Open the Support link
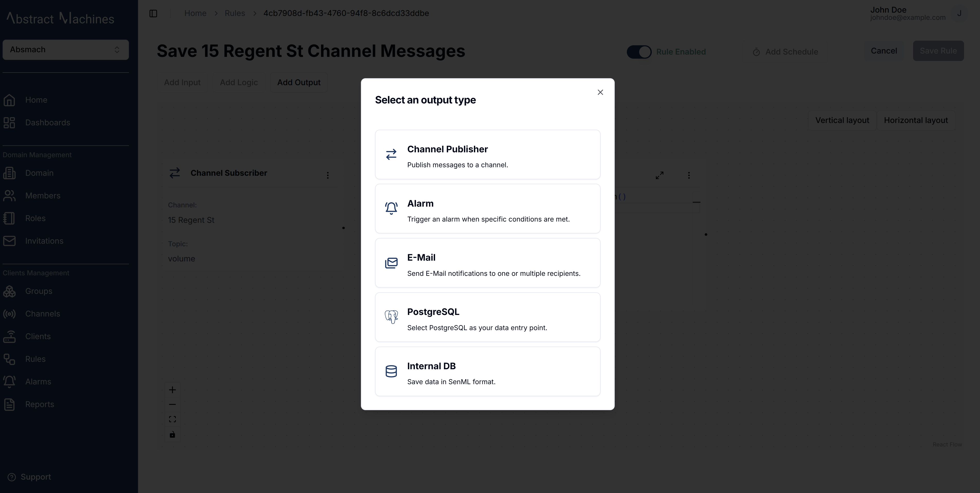This screenshot has width=980, height=493. (x=29, y=477)
